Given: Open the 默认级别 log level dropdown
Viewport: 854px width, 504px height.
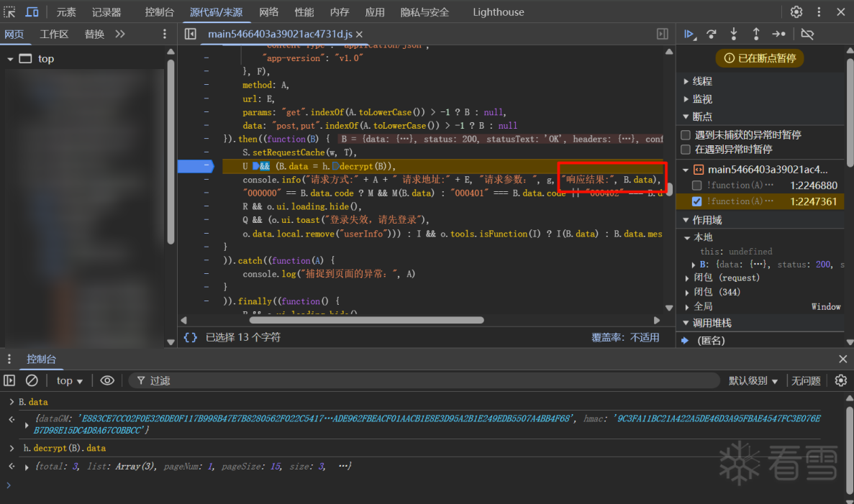Looking at the screenshot, I should [x=753, y=380].
